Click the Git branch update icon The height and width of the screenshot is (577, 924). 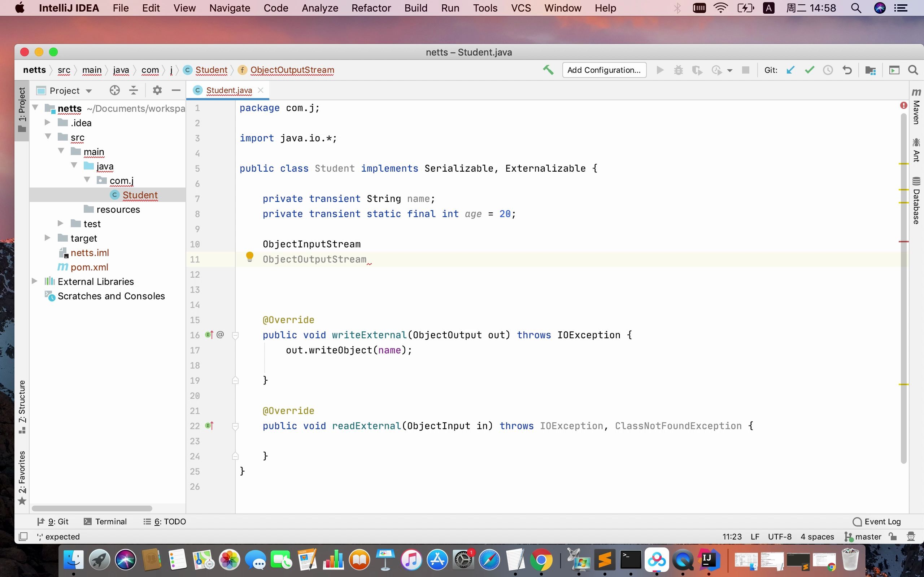(x=790, y=70)
